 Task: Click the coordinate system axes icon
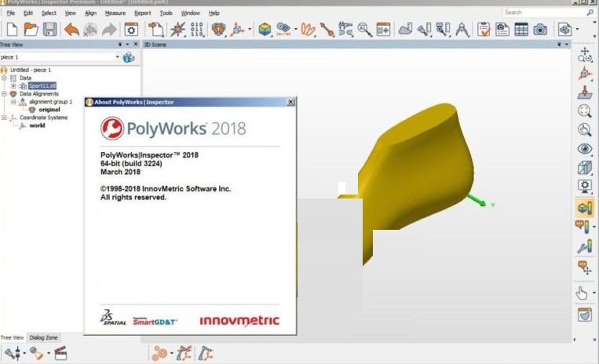point(238,29)
